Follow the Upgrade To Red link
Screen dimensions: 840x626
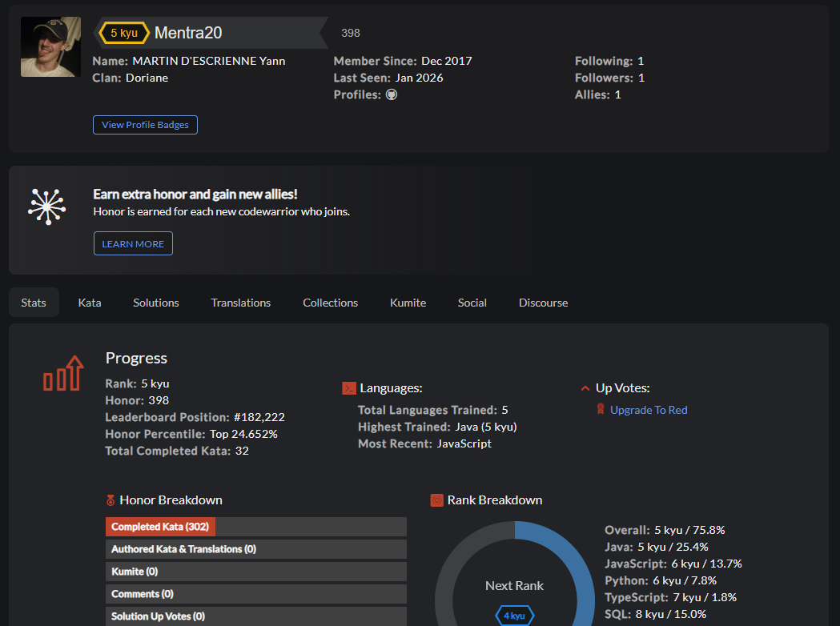(649, 410)
